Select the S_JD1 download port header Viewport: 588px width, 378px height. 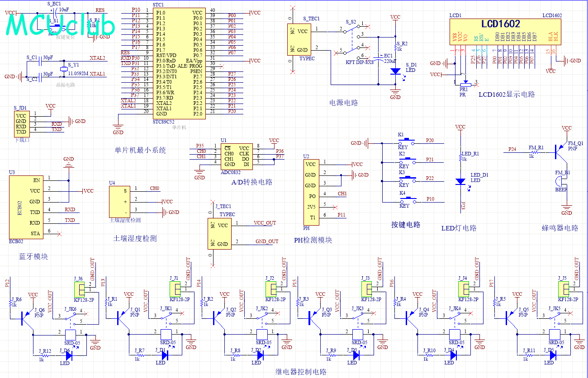pos(21,124)
